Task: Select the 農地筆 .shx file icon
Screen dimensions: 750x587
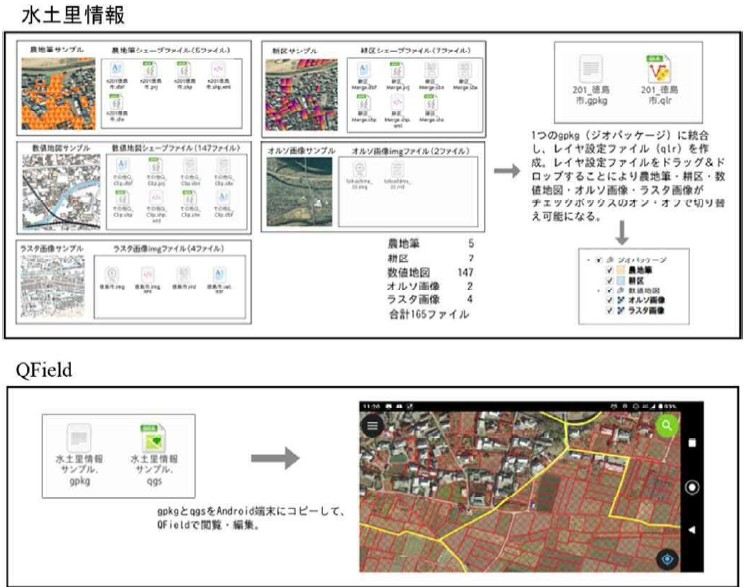Action: click(116, 102)
